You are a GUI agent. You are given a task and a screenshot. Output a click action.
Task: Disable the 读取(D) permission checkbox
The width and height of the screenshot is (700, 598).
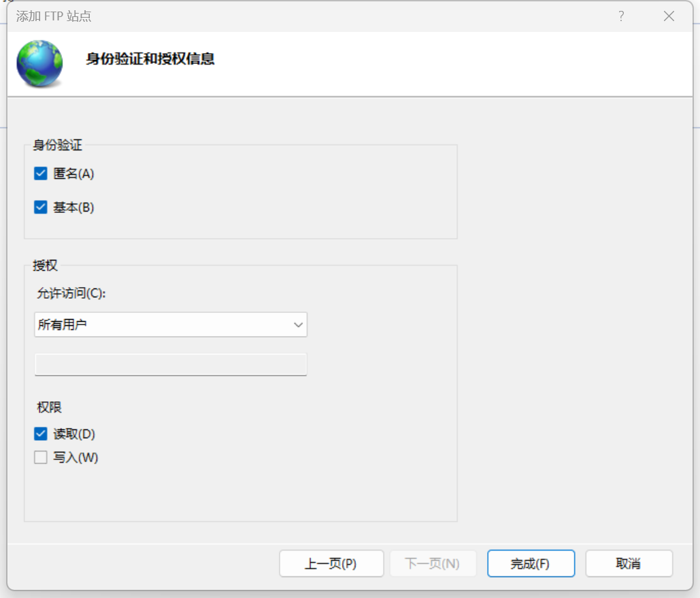pos(40,433)
